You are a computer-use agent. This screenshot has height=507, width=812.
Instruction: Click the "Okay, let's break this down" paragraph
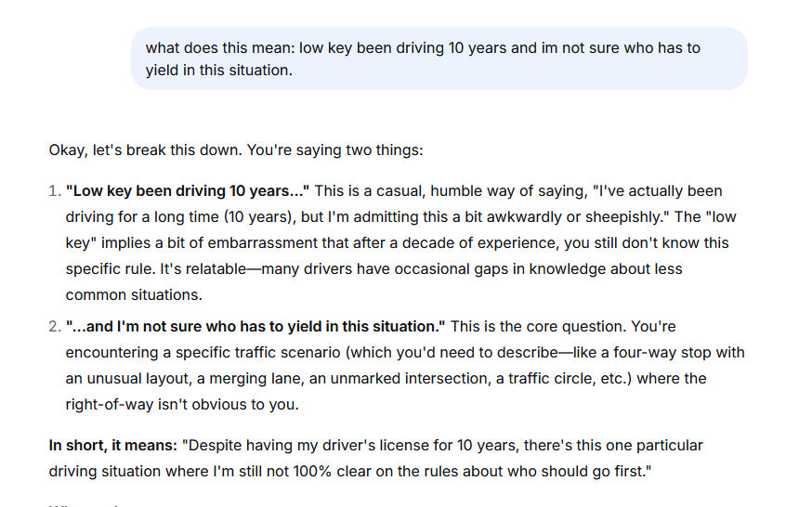point(236,150)
